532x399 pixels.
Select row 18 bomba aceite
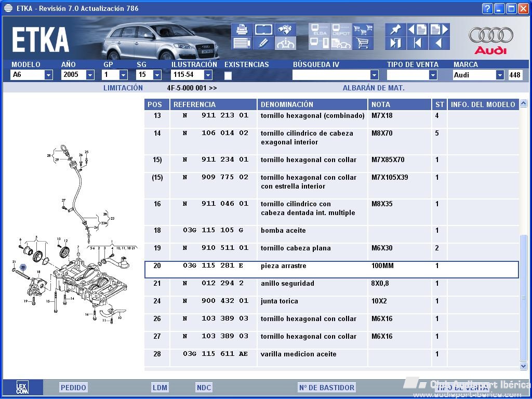pyautogui.click(x=331, y=234)
